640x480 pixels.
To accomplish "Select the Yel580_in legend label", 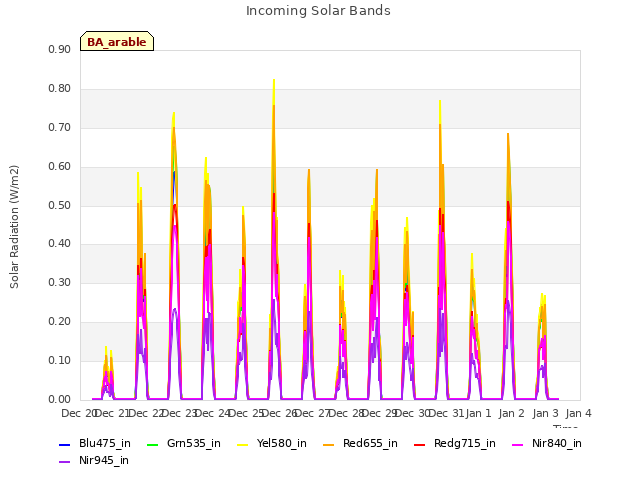I will pyautogui.click(x=282, y=444).
